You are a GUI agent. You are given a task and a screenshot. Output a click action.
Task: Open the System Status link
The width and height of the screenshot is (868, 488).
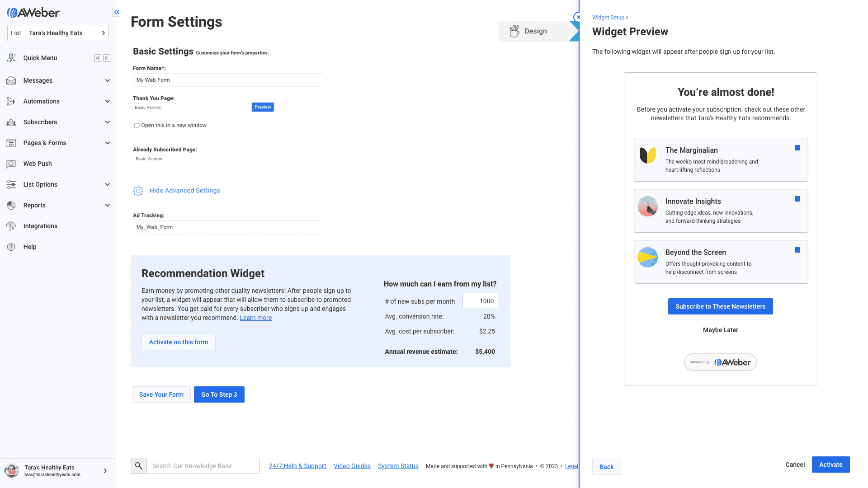pyautogui.click(x=398, y=466)
